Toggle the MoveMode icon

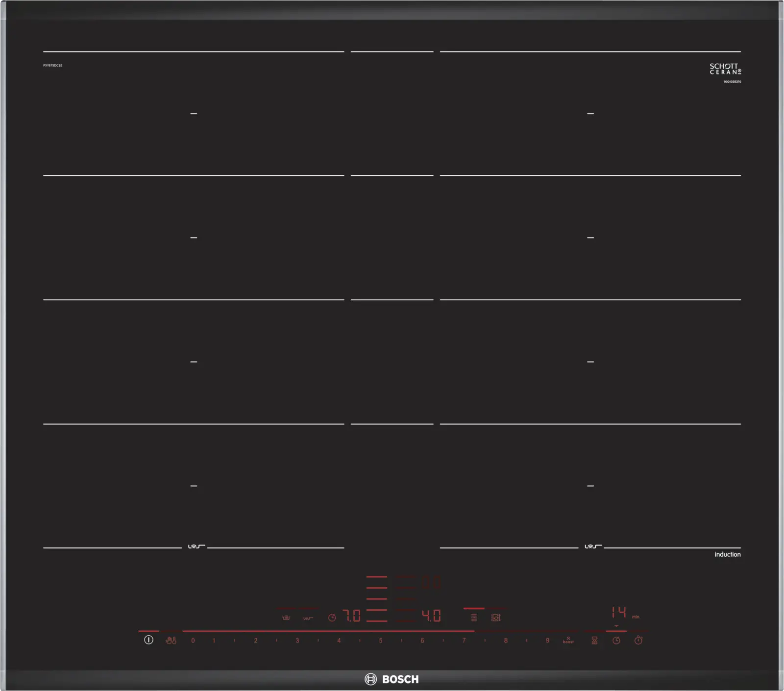[x=496, y=618]
